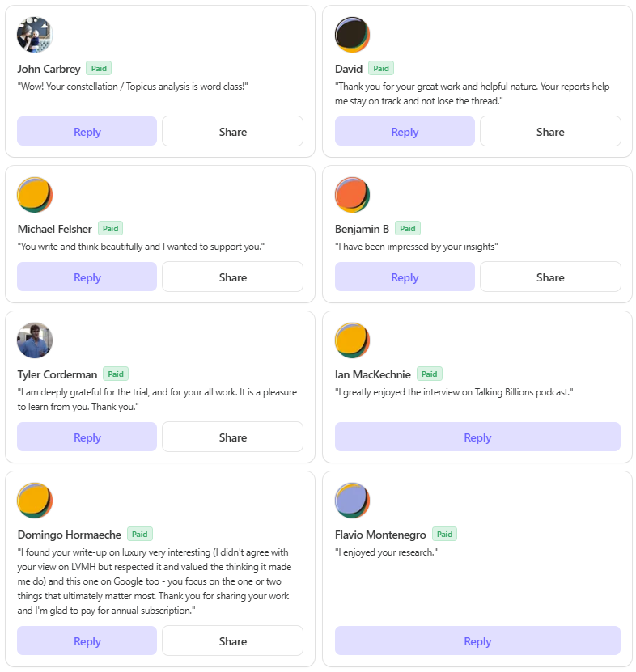Share David's testimonial
This screenshot has width=636, height=672.
click(550, 131)
